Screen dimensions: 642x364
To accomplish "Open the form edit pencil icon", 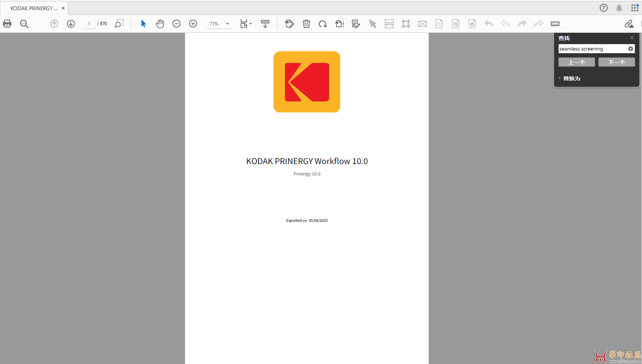I will pyautogui.click(x=356, y=24).
